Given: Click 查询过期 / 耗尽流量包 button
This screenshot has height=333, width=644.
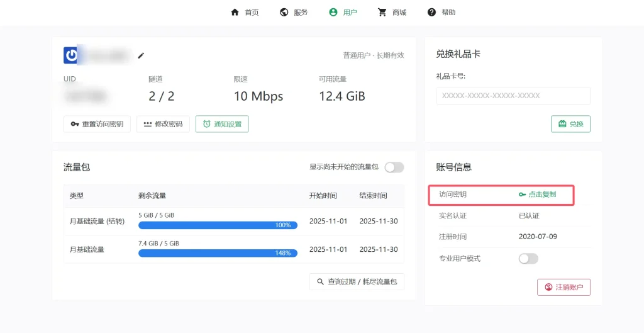Looking at the screenshot, I should point(357,281).
